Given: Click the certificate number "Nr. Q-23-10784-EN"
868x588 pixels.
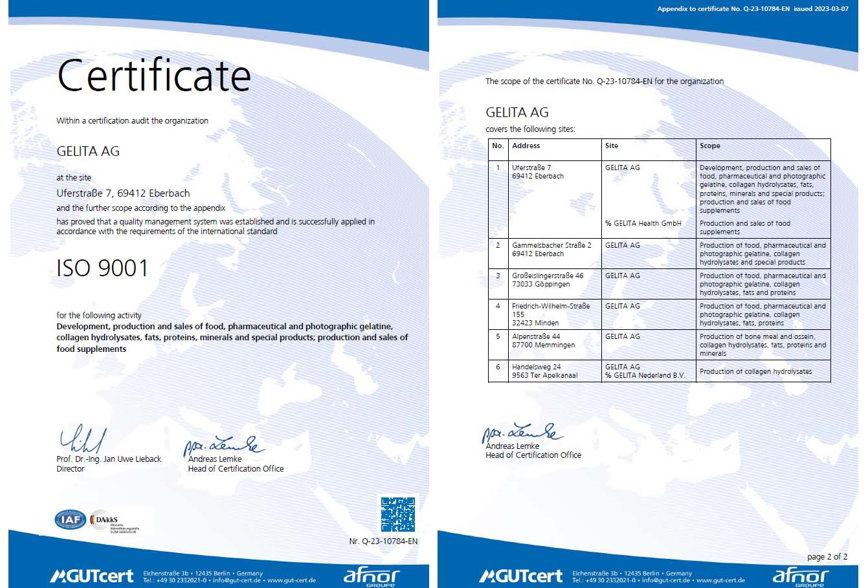Looking at the screenshot, I should pos(383,541).
